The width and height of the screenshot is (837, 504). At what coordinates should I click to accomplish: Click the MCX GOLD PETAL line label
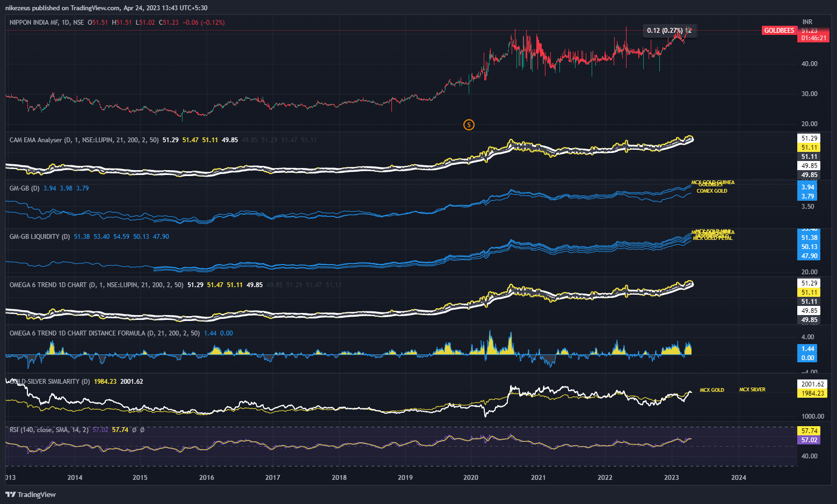pos(712,238)
